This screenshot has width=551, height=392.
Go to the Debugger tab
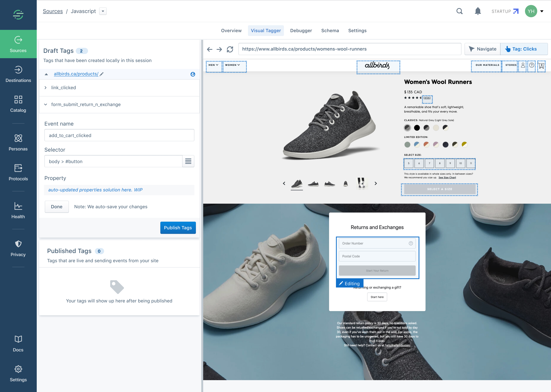(301, 31)
